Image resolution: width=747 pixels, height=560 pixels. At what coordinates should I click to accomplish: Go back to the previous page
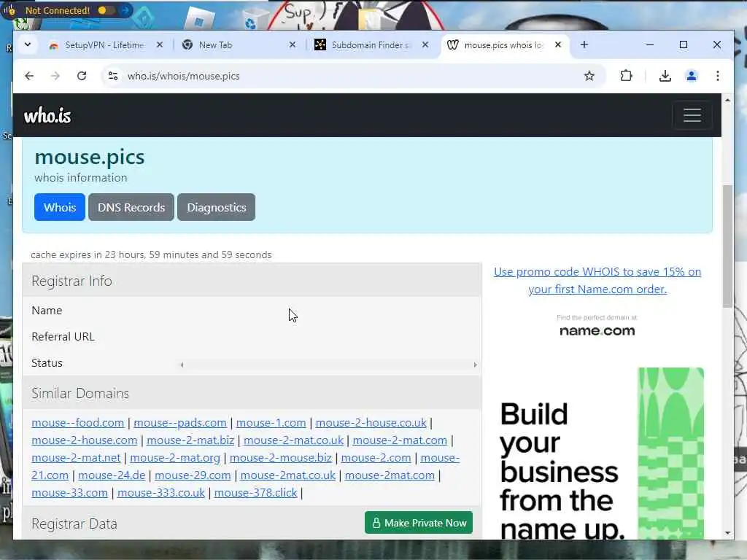click(x=29, y=76)
